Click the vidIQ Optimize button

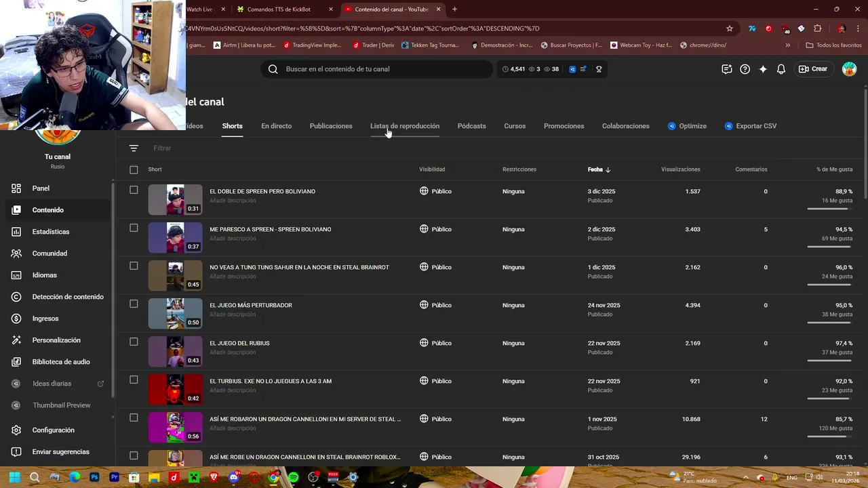point(687,126)
